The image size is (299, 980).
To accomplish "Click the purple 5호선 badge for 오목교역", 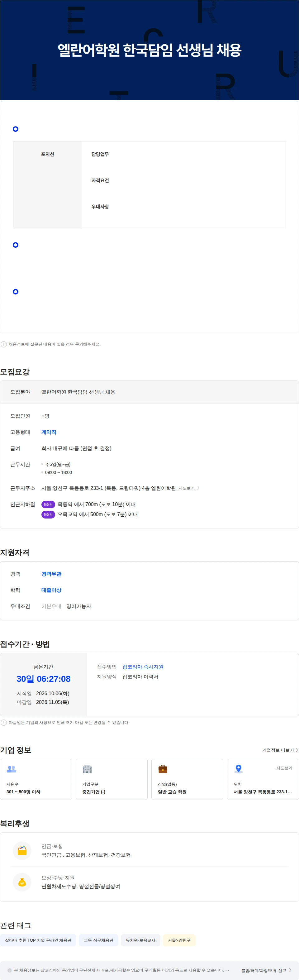I will pos(48,514).
